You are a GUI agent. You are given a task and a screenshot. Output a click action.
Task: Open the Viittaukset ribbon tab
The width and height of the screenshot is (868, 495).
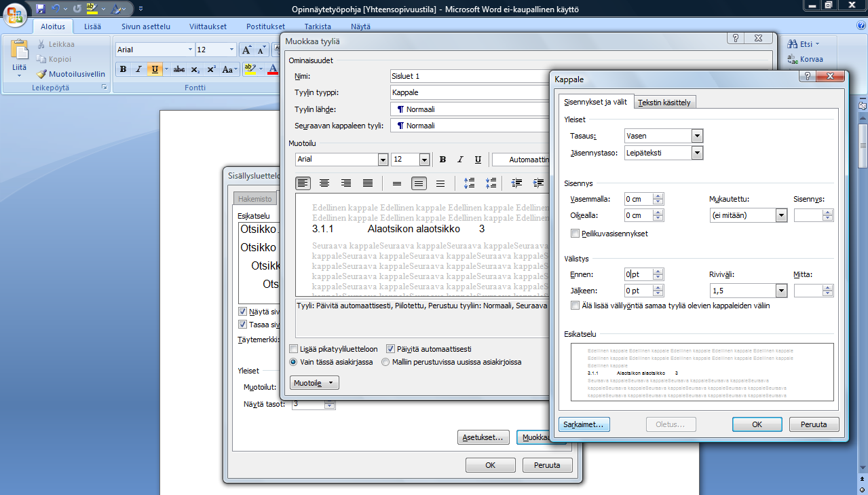209,26
